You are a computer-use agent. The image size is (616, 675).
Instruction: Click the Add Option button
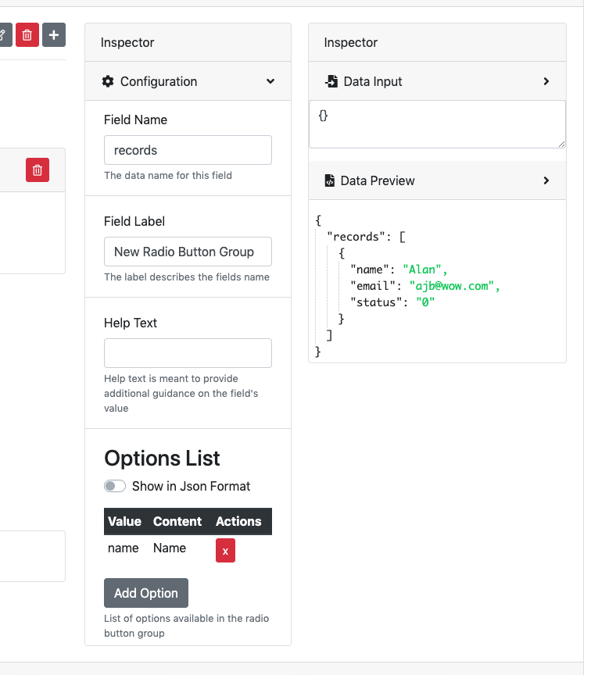145,593
